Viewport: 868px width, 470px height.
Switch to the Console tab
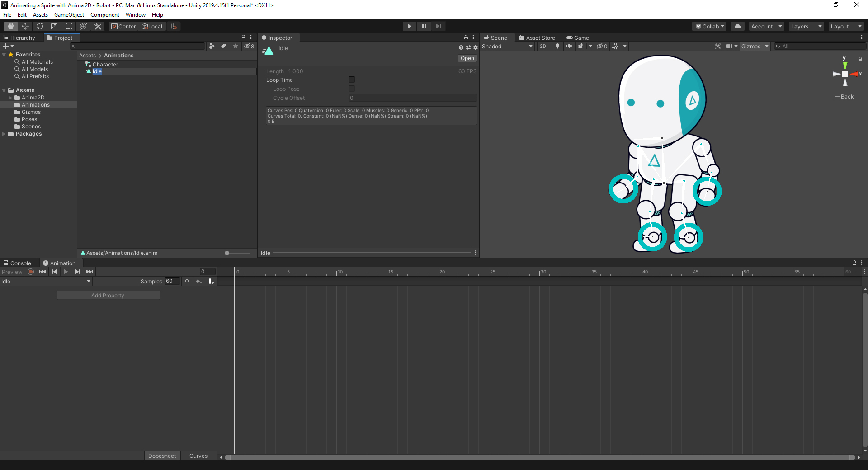18,263
